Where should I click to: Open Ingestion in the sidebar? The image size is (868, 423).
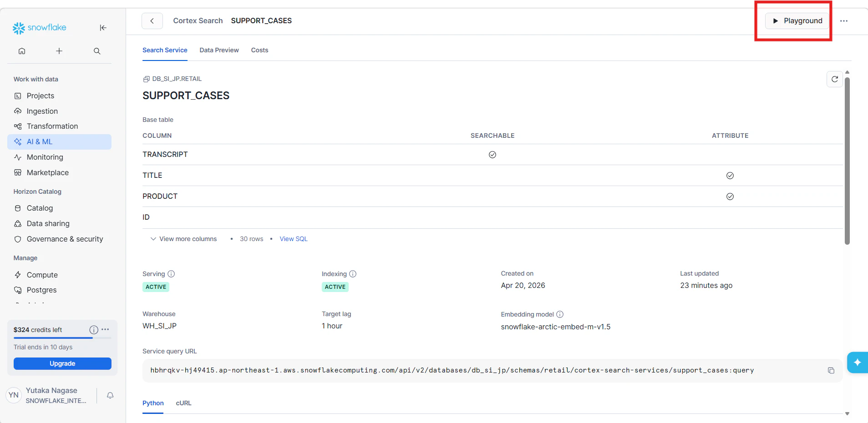click(60, 111)
